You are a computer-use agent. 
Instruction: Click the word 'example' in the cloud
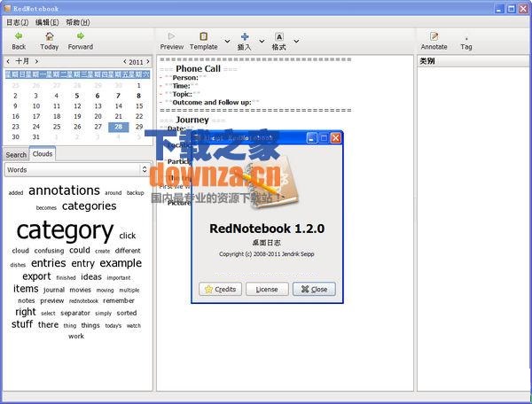[121, 263]
